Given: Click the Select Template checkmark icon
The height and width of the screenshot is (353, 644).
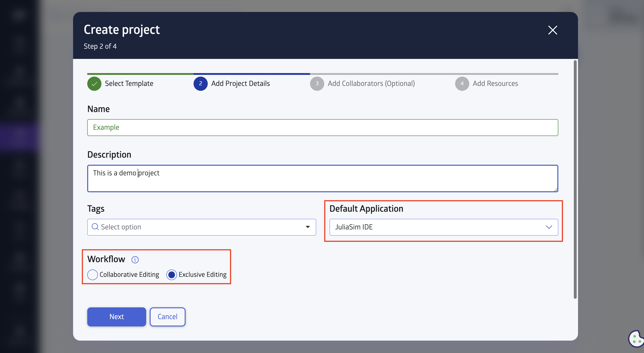Looking at the screenshot, I should point(94,83).
